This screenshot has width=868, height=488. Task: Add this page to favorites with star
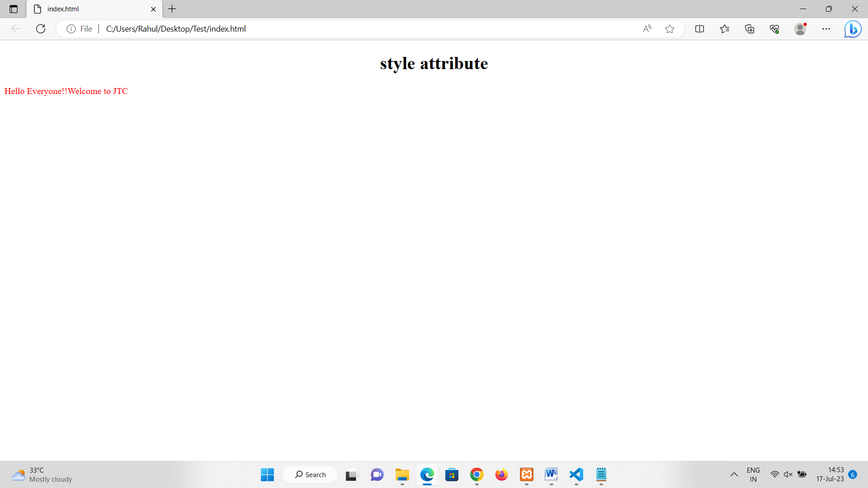coord(670,29)
